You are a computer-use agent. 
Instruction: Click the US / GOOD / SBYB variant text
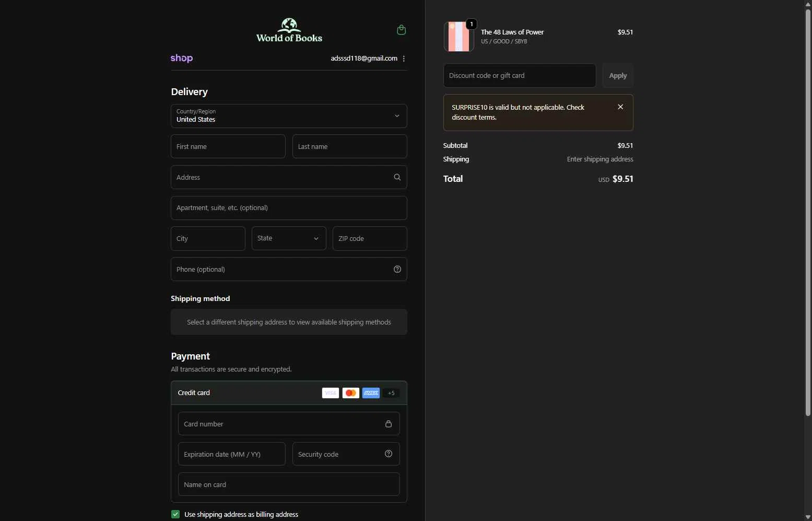(504, 41)
